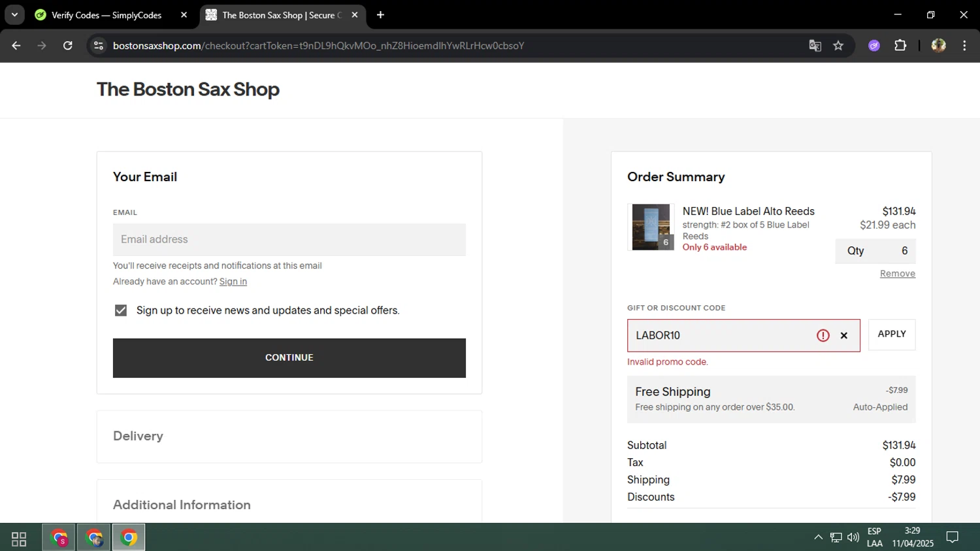Uncheck news and updates signup checkbox
This screenshot has width=980, height=551.
click(121, 310)
